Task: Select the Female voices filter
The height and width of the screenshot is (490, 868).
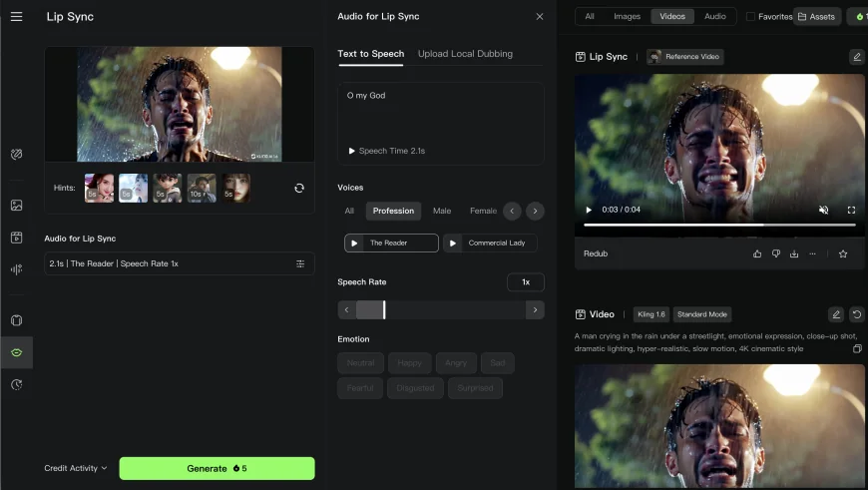Action: (x=483, y=211)
